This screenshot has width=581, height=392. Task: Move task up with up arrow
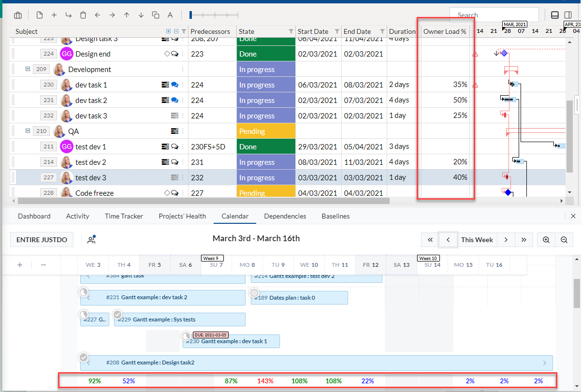coord(126,15)
